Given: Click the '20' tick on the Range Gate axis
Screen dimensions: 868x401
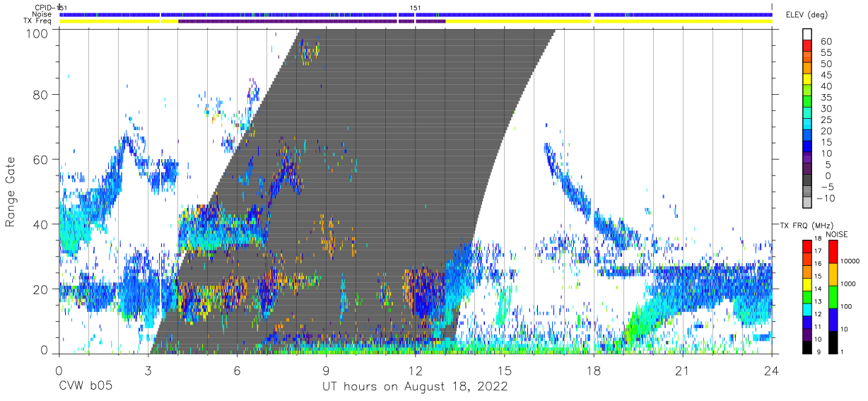Looking at the screenshot, I should point(42,289).
